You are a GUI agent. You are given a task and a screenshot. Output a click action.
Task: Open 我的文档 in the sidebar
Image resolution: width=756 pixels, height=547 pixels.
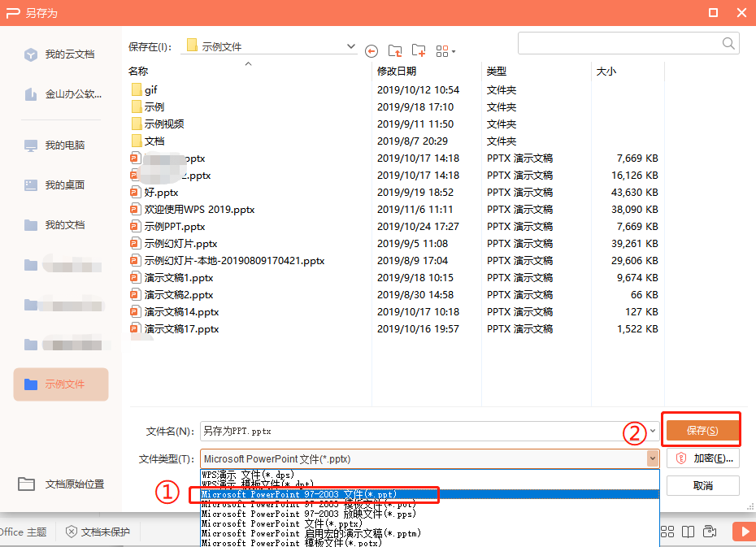click(55, 225)
